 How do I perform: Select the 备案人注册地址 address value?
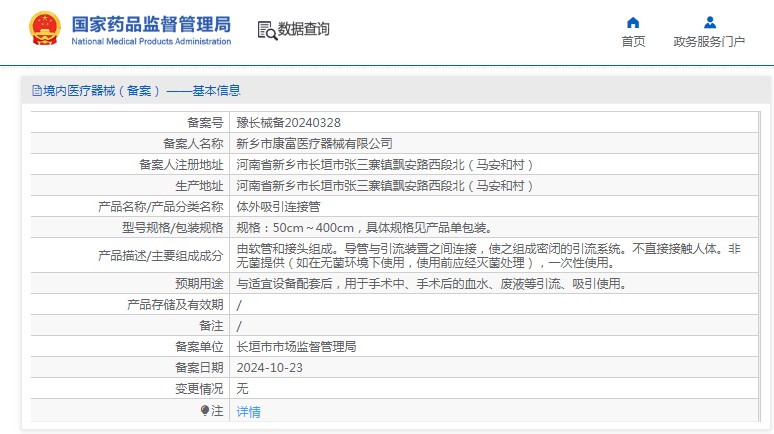[385, 164]
